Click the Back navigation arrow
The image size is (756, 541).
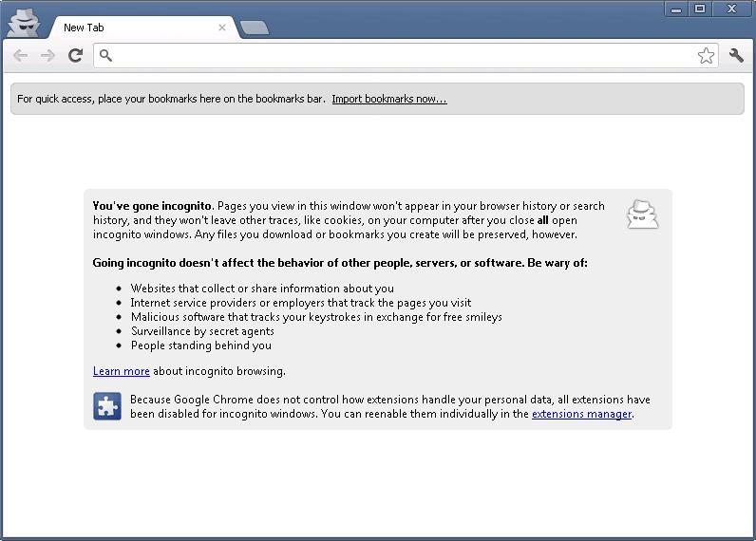[21, 55]
